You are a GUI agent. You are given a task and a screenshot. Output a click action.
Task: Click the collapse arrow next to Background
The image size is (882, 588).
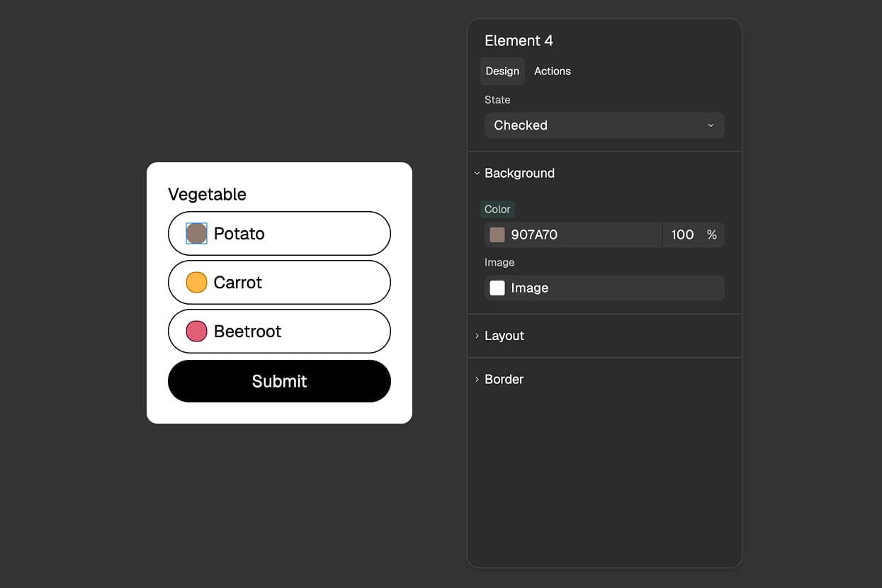476,173
